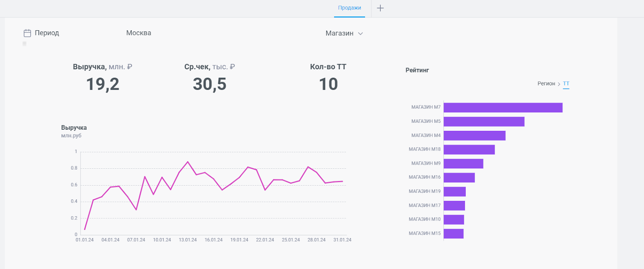
Task: Select the Рейтинг chart title
Action: coord(417,70)
